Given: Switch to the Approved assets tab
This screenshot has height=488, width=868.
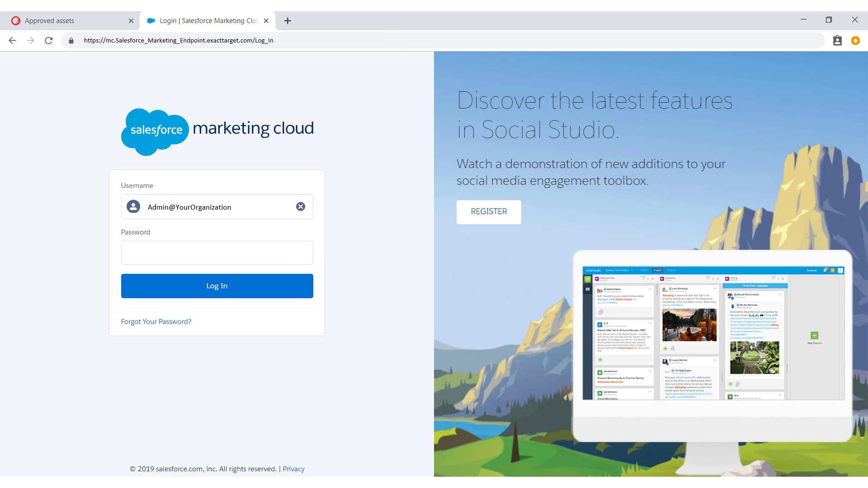Looking at the screenshot, I should (x=70, y=21).
